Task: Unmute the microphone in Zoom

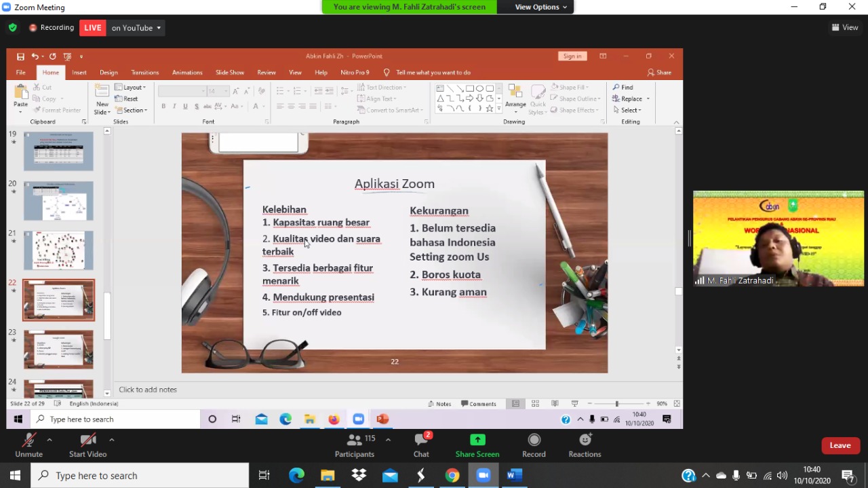Action: point(28,445)
